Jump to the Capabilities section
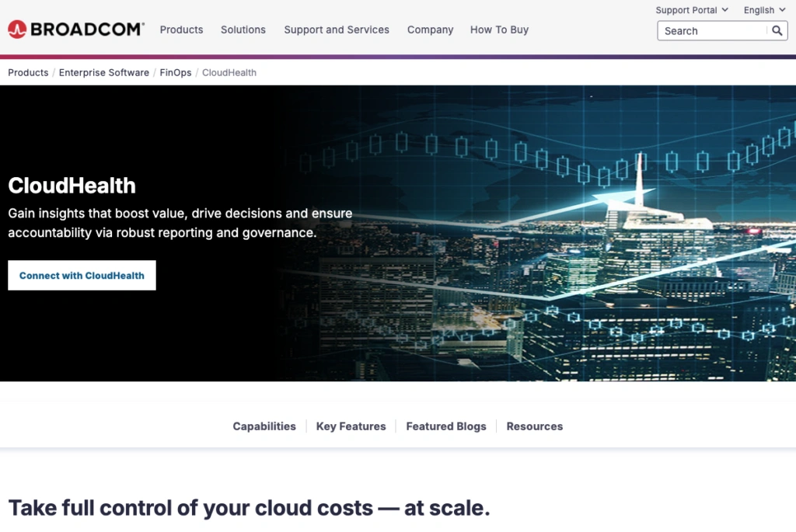The height and width of the screenshot is (532, 796). click(x=264, y=426)
